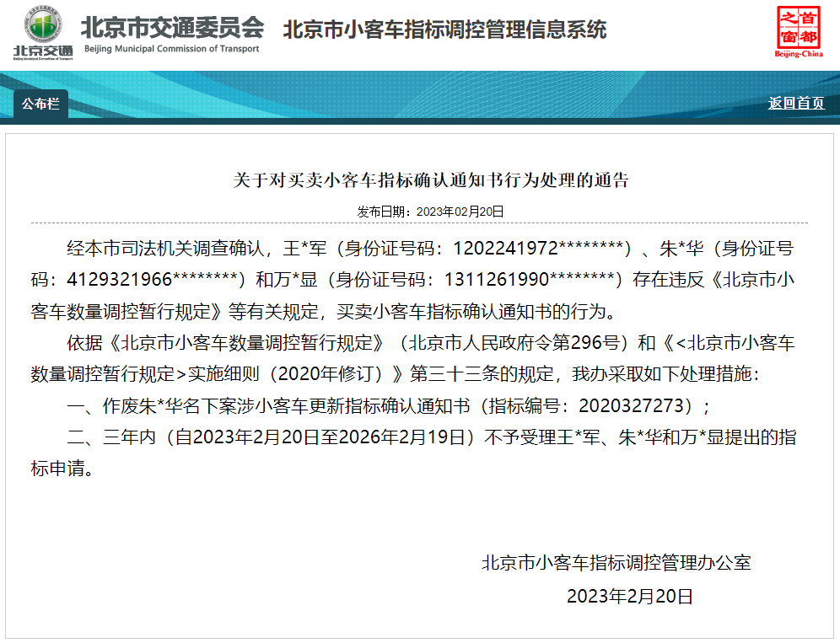Click the 北京交通 text under the logo
The image size is (840, 643).
[x=43, y=51]
